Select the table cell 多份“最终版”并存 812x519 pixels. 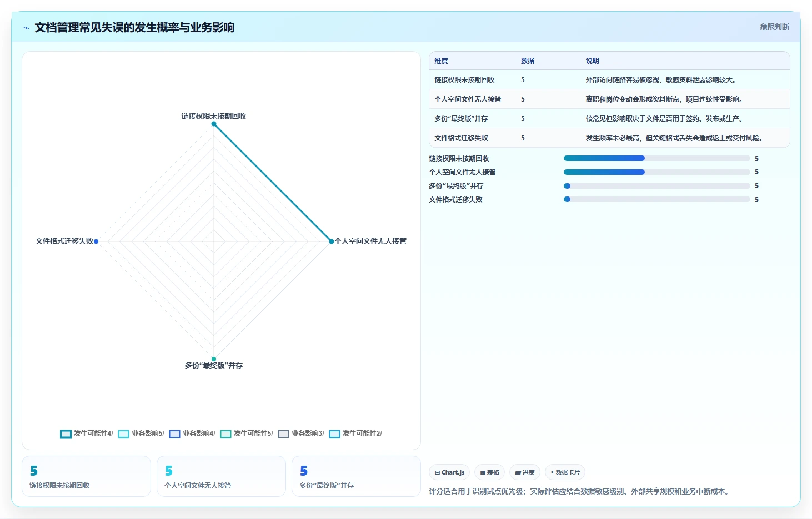click(461, 119)
